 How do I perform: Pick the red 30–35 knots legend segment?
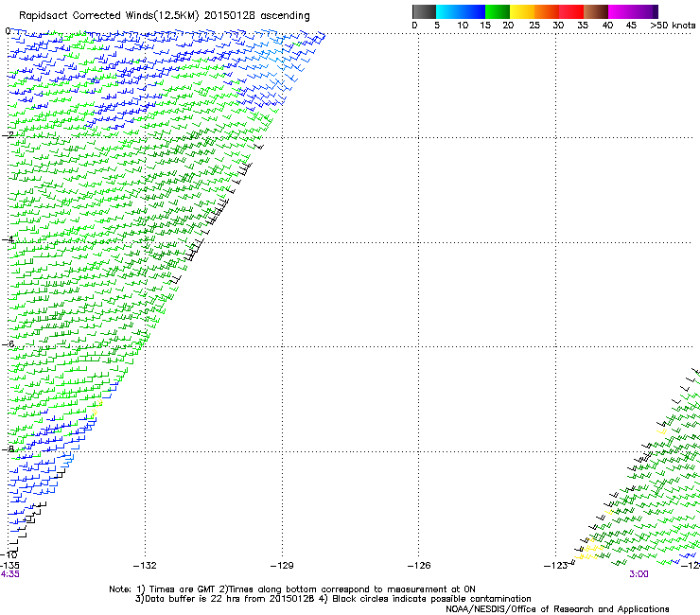coord(571,11)
